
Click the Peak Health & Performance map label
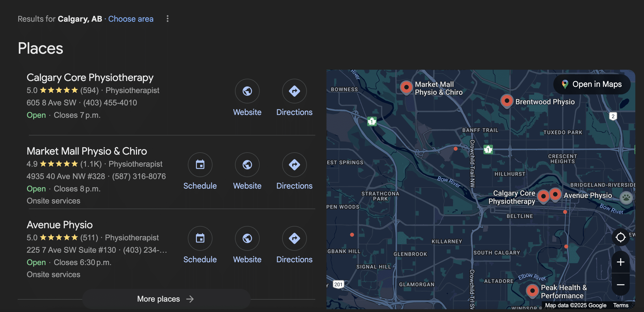tap(564, 292)
